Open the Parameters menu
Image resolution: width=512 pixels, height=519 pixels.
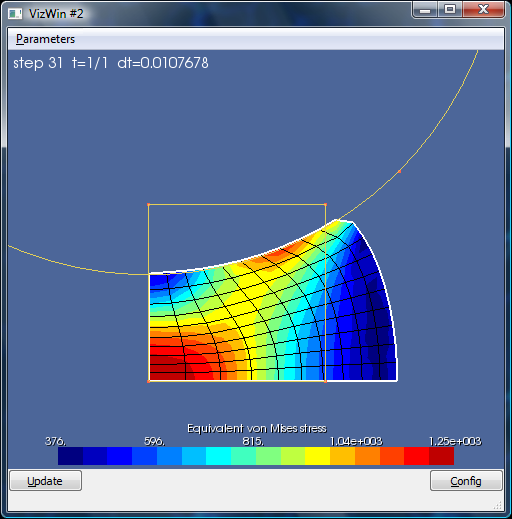[45, 39]
